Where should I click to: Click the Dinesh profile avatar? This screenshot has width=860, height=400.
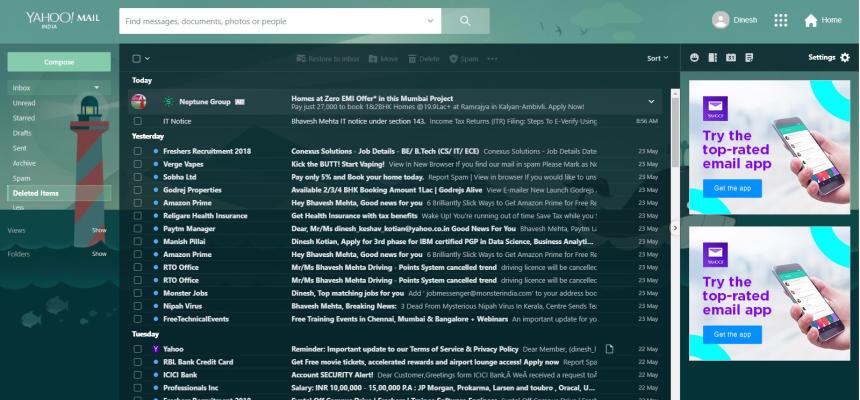click(720, 20)
